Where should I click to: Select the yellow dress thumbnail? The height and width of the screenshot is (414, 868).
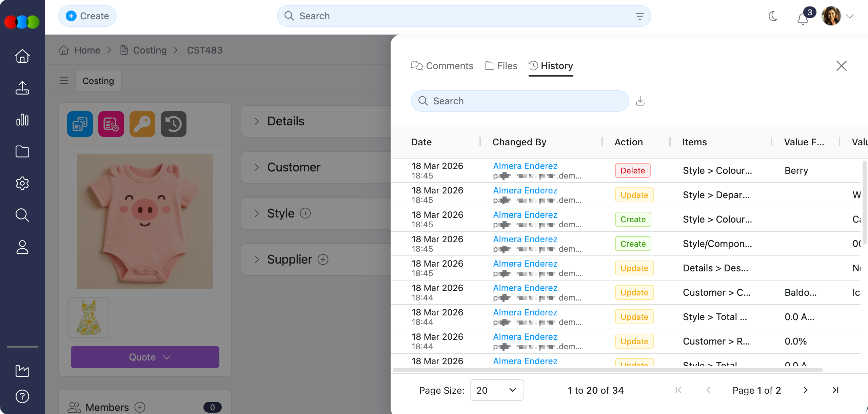(89, 318)
